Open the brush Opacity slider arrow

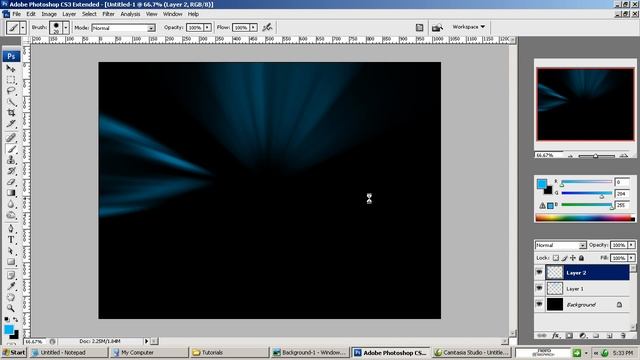coord(207,27)
